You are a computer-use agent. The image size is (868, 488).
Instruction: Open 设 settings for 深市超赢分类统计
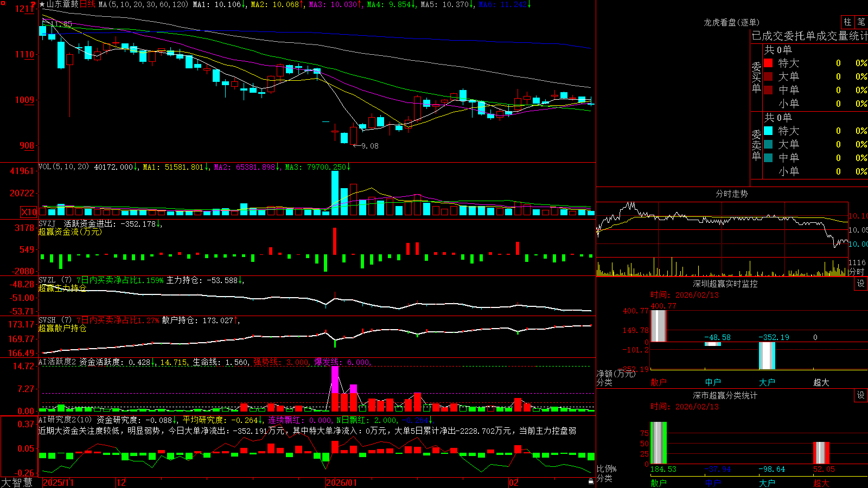pos(861,395)
